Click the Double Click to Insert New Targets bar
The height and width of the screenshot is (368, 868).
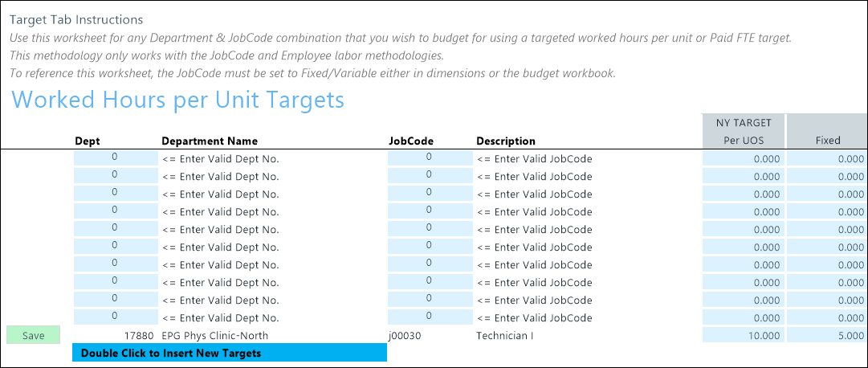[x=229, y=353]
